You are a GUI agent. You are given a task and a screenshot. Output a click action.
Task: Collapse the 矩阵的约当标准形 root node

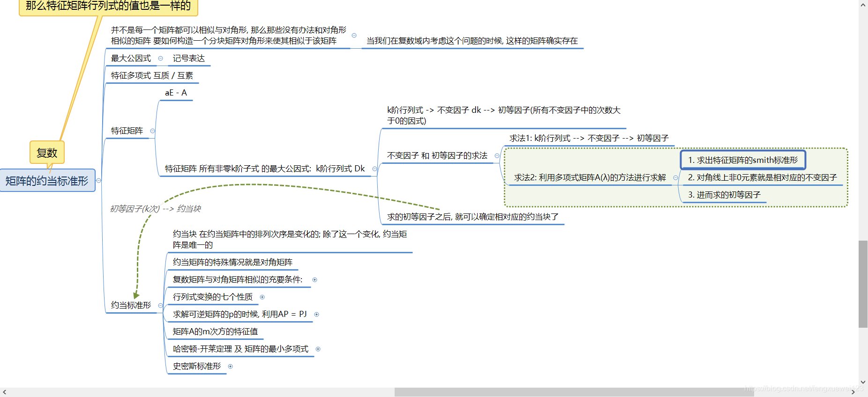tap(98, 181)
